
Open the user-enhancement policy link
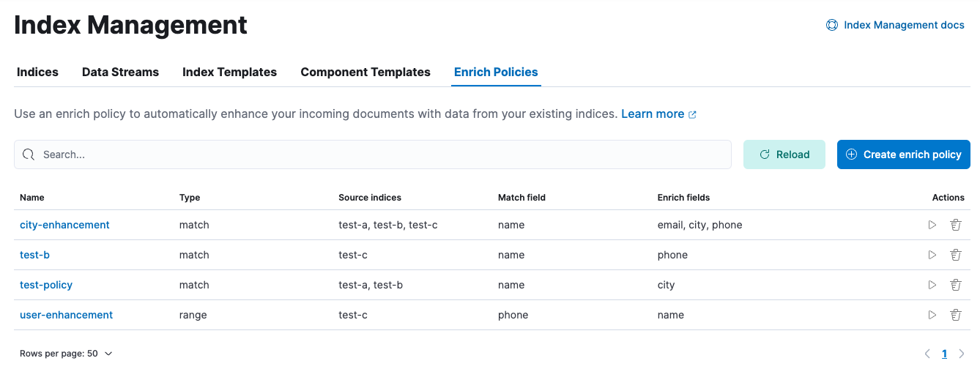66,315
